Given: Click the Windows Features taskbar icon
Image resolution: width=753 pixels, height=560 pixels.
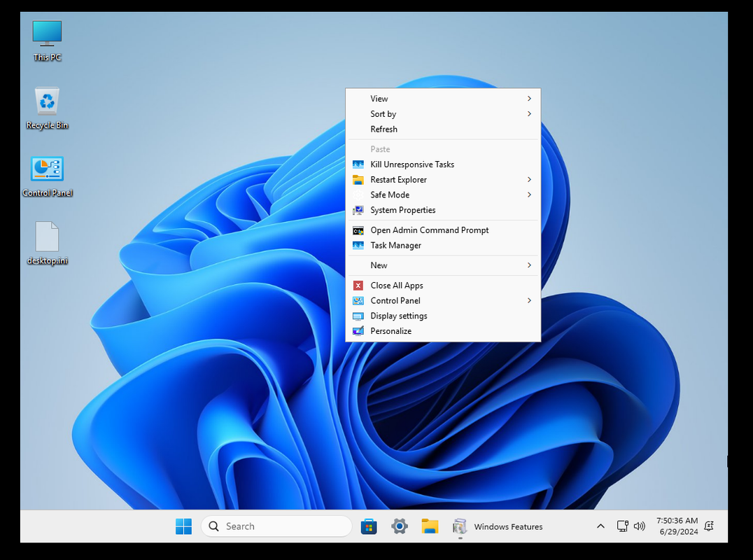Looking at the screenshot, I should pyautogui.click(x=460, y=526).
